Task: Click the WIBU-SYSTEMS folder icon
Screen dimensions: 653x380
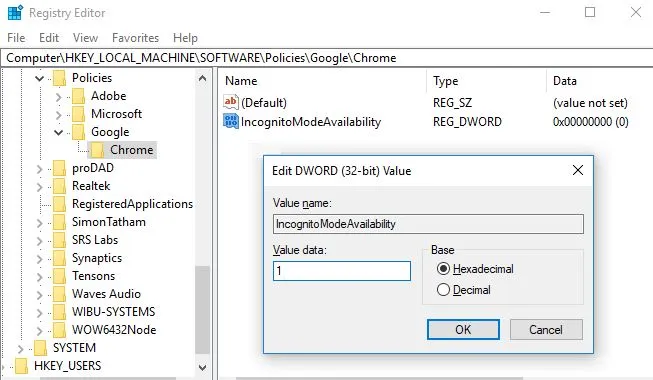Action: click(x=60, y=312)
